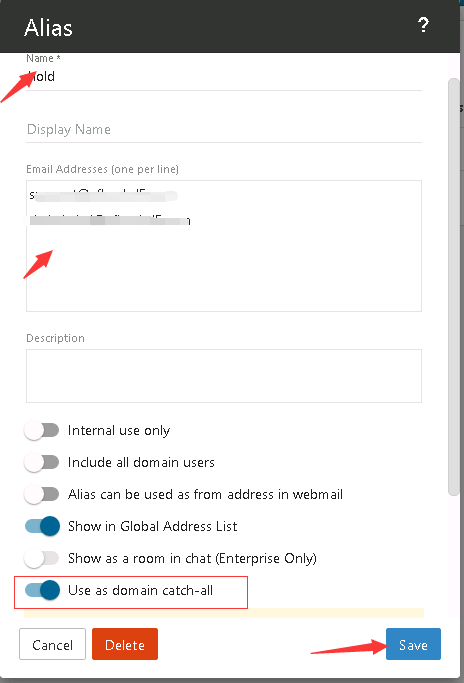Click the second blurred email address line
The height and width of the screenshot is (683, 464).
coord(109,220)
